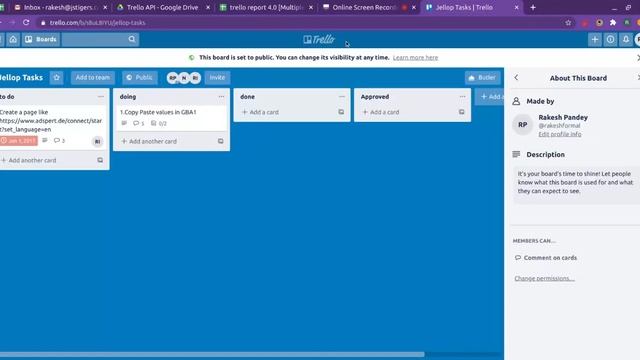The height and width of the screenshot is (360, 640).
Task: Bookmark this page with star icon
Action: coord(568,22)
